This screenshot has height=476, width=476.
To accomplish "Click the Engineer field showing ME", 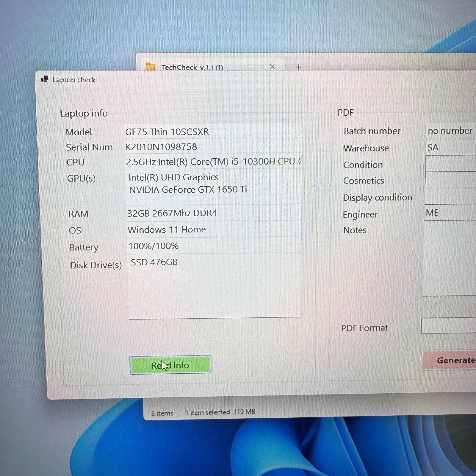I will coord(450,213).
